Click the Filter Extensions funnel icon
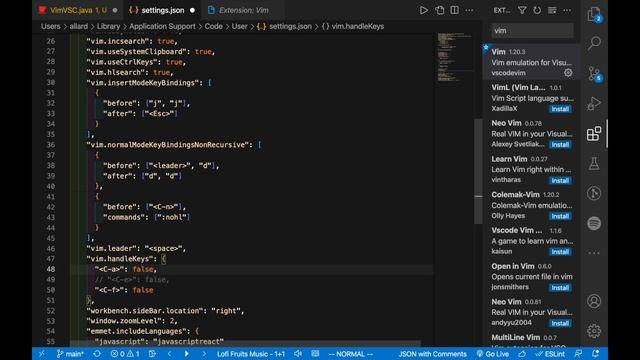This screenshot has width=640, height=360. point(522,10)
